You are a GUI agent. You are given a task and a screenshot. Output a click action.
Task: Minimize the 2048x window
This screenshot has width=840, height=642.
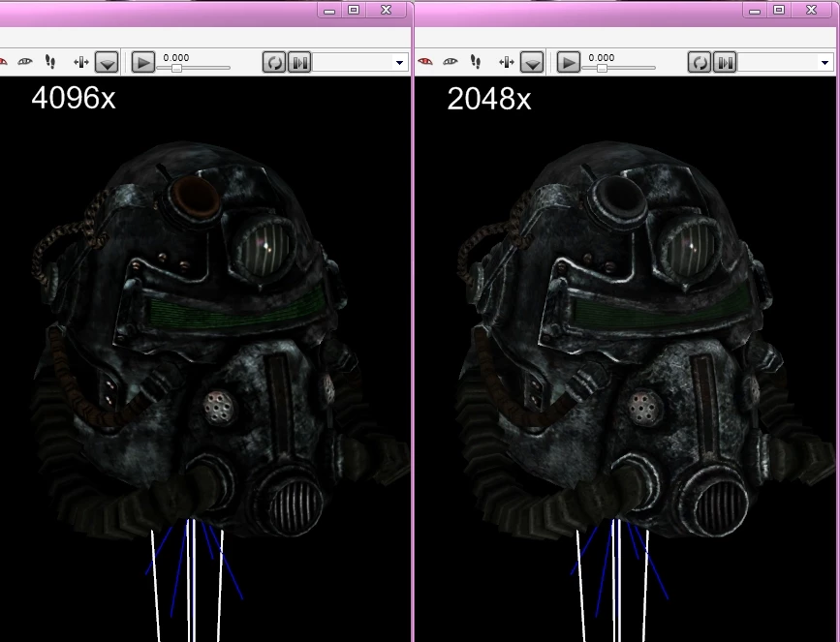pyautogui.click(x=755, y=11)
